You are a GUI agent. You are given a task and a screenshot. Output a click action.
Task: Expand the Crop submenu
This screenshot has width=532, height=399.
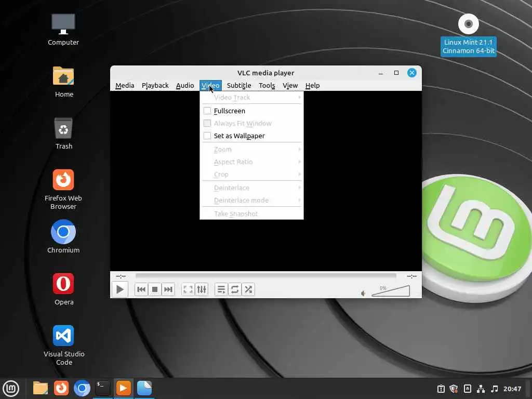[251, 175]
